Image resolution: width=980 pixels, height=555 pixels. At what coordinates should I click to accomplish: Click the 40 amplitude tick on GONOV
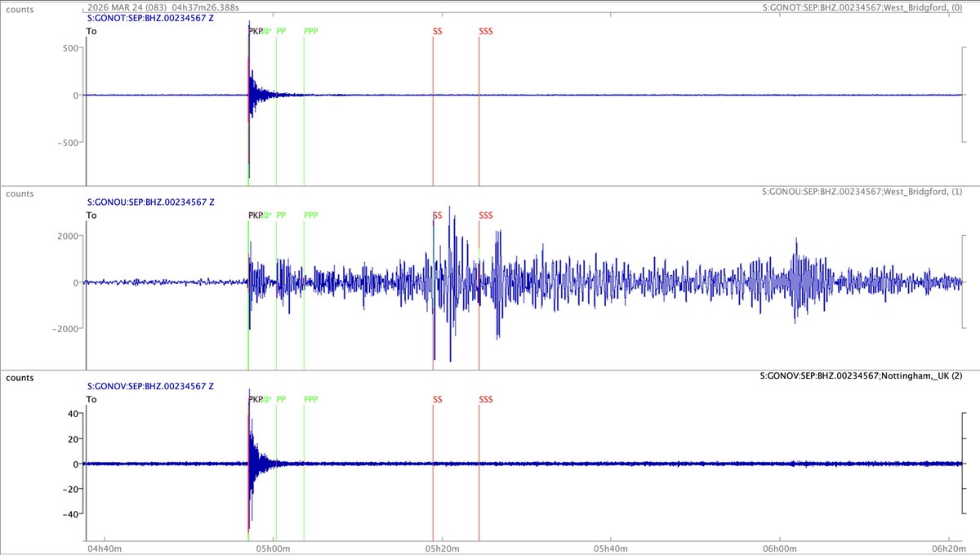[73, 414]
